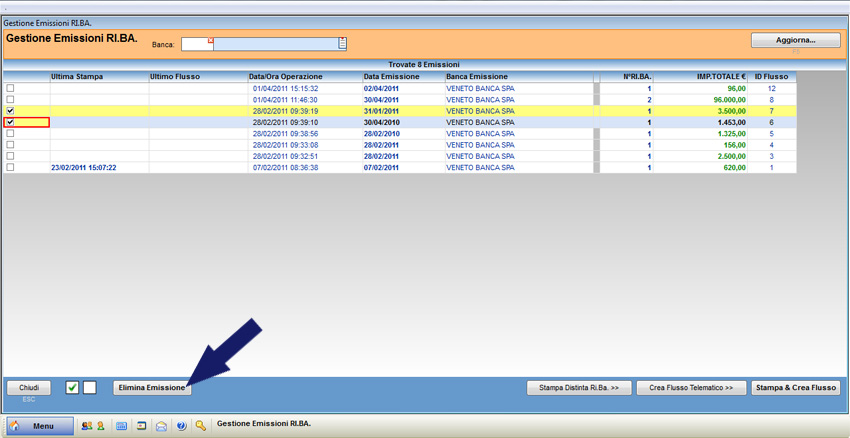The width and height of the screenshot is (850, 438).
Task: Open the blue help question mark icon
Action: 181,426
